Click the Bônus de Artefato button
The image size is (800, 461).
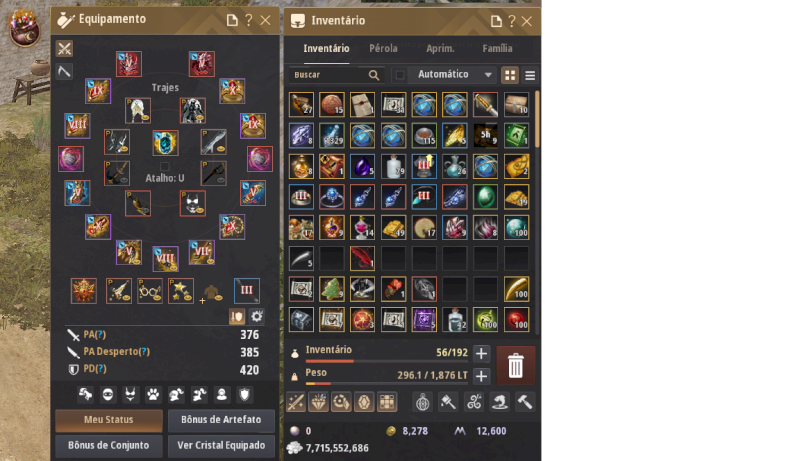221,420
